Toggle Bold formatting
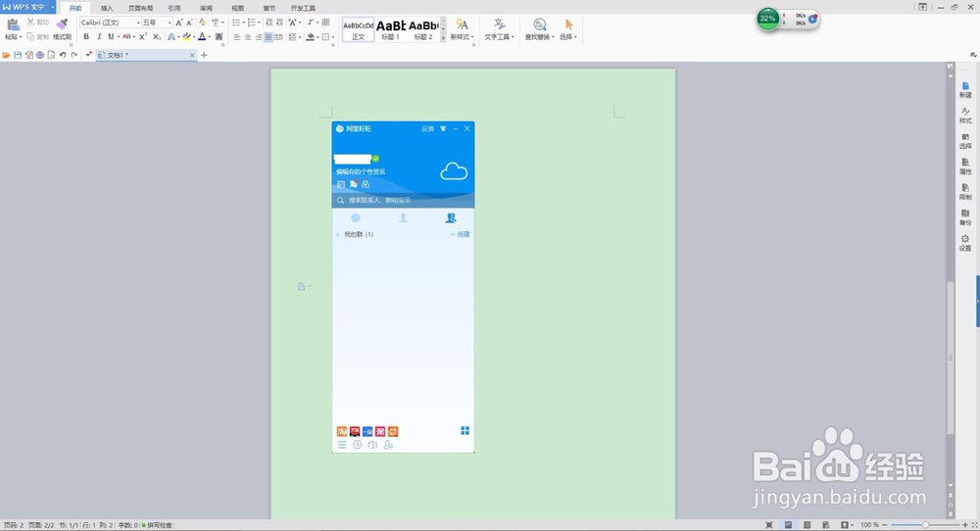 (x=86, y=37)
